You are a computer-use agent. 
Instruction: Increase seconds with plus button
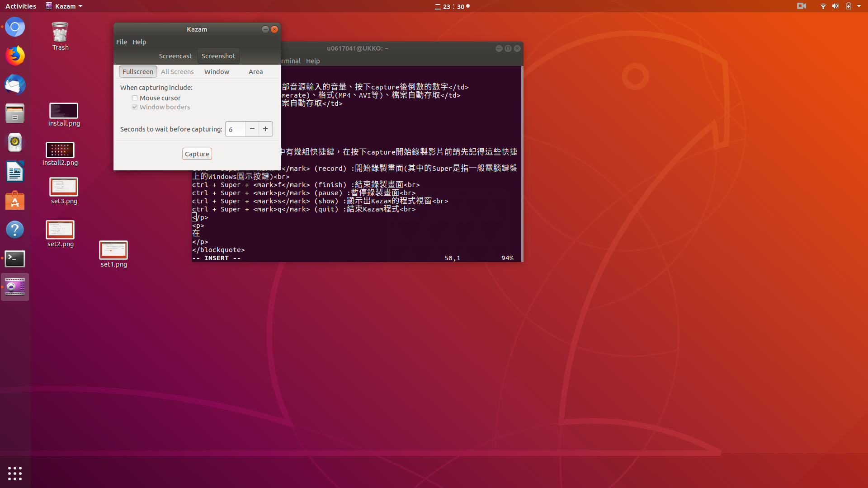pyautogui.click(x=265, y=129)
